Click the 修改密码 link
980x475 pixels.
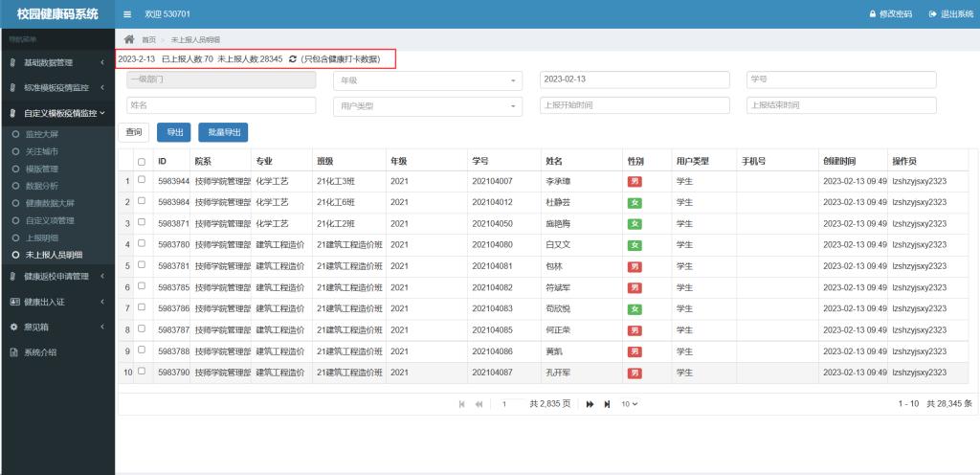[895, 13]
